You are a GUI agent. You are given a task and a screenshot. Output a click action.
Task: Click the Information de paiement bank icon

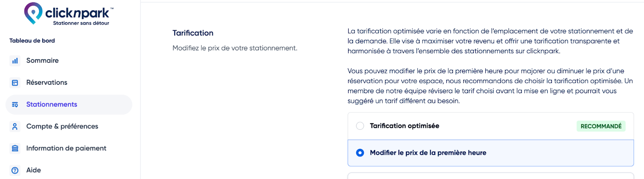tap(15, 148)
